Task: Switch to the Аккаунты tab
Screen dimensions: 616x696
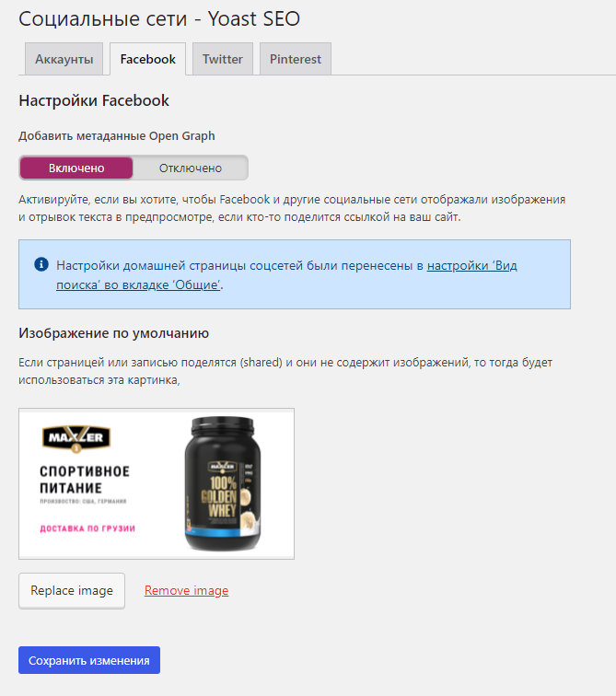Action: point(64,59)
